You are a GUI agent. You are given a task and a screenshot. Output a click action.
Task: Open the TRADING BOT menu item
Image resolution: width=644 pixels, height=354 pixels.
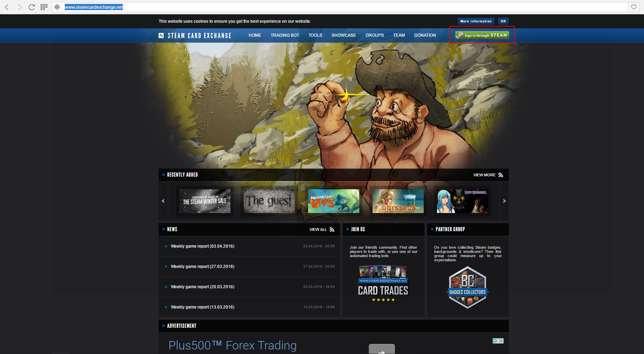click(285, 35)
